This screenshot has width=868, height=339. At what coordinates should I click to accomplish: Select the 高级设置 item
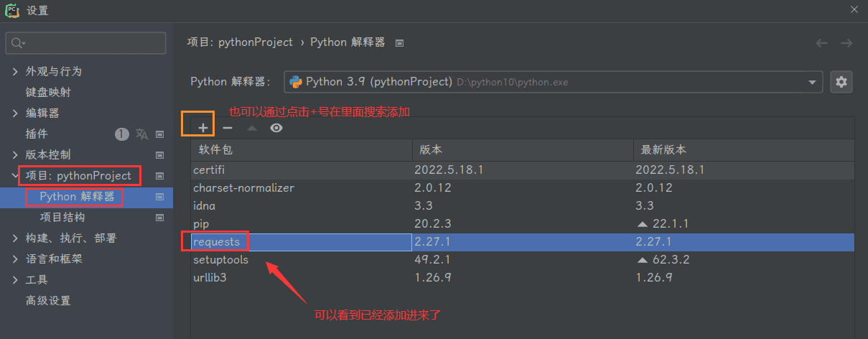pos(48,301)
